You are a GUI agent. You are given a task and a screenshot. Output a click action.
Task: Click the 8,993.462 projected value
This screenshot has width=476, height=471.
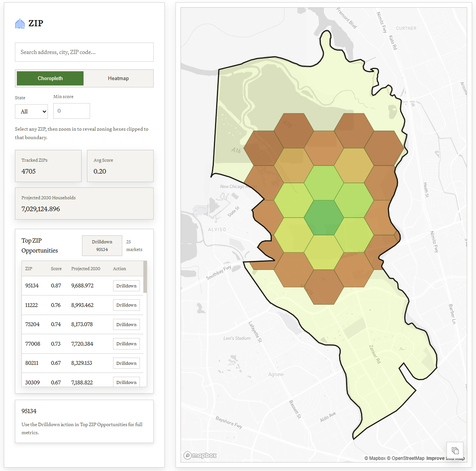[82, 305]
